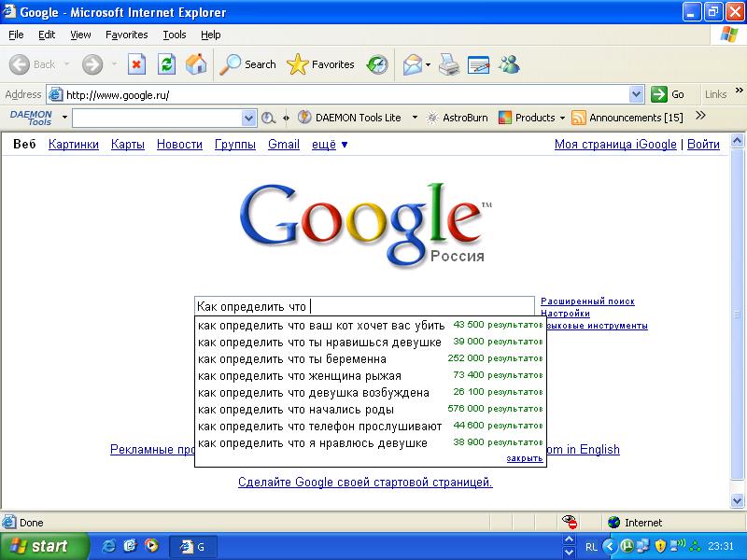Open the Help menu
This screenshot has width=747, height=560.
click(211, 35)
